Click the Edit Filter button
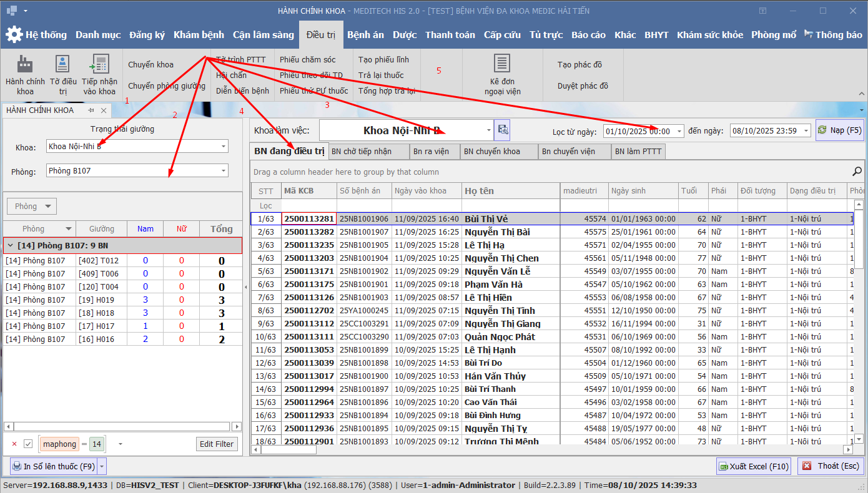 coord(216,444)
